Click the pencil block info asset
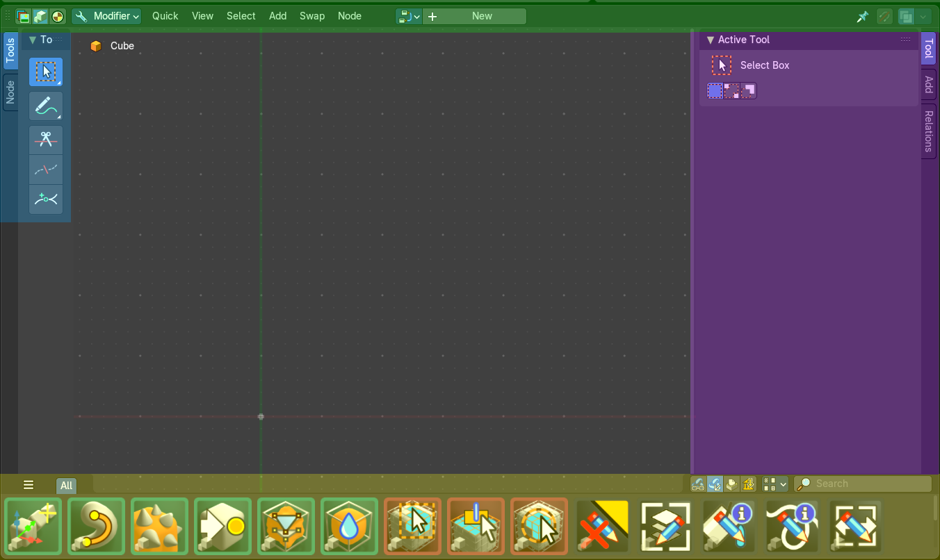This screenshot has height=560, width=940. (x=729, y=527)
